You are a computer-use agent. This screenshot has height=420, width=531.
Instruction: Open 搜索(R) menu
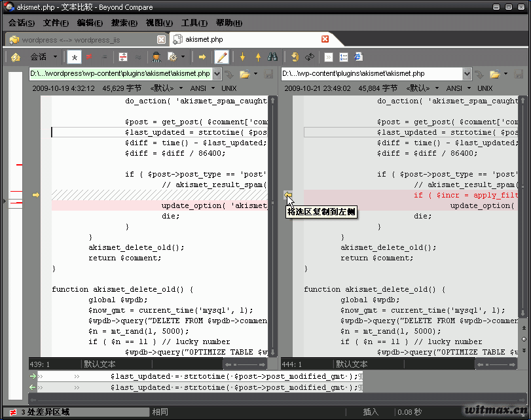coord(124,23)
